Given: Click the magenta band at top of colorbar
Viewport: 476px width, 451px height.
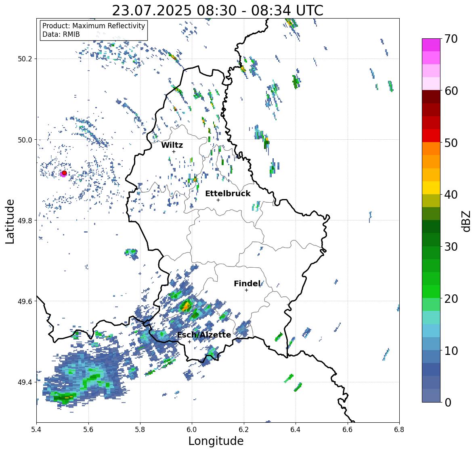Looking at the screenshot, I should point(431,45).
